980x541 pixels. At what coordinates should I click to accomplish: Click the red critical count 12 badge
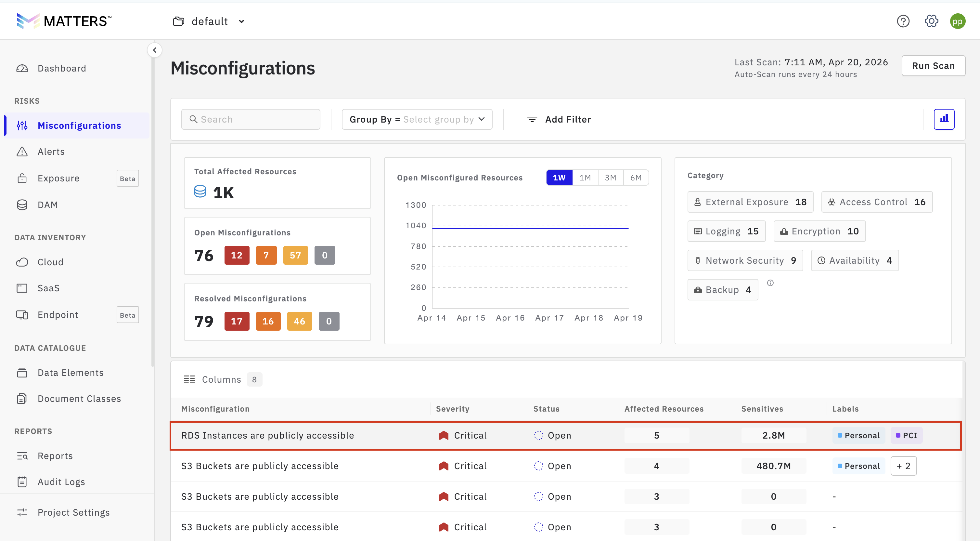click(x=236, y=255)
